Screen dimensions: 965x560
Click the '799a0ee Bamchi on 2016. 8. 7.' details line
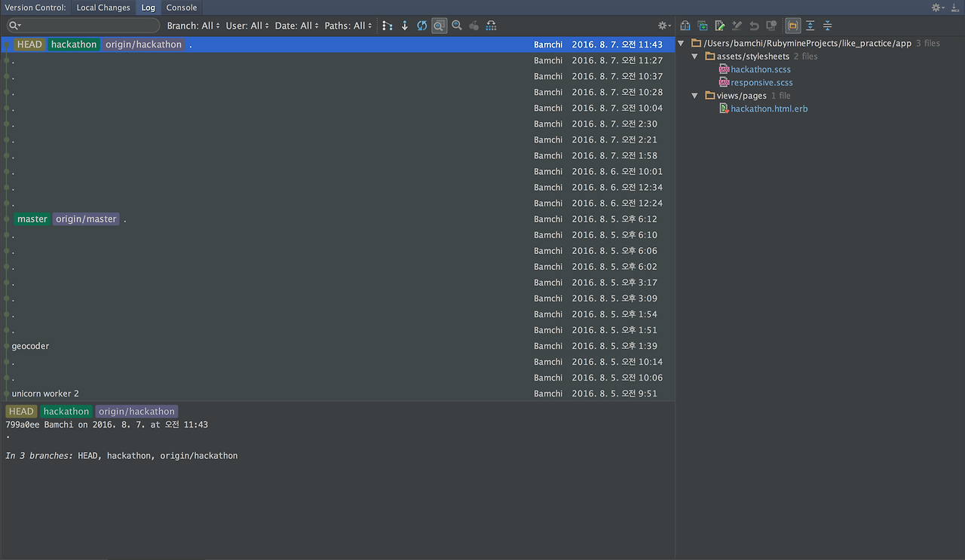pyautogui.click(x=107, y=425)
